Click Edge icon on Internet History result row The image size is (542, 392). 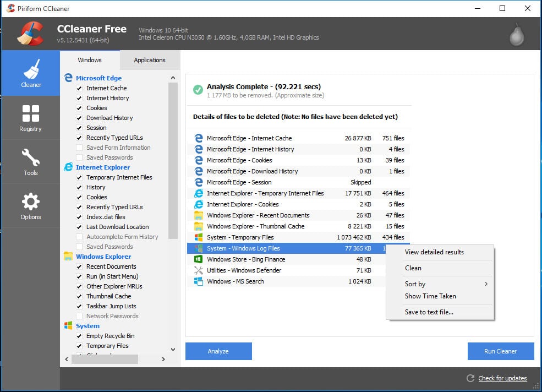point(199,149)
